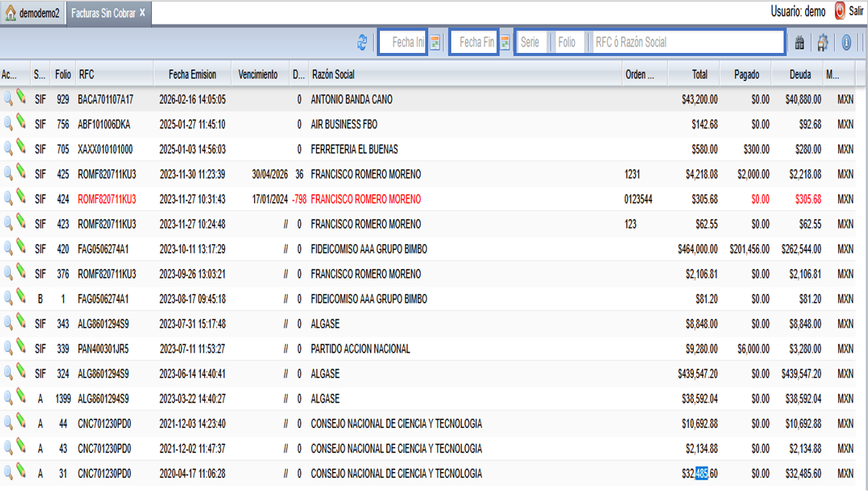View details magnifier for folio 705
Image resolution: width=868 pixels, height=491 pixels.
click(x=8, y=149)
